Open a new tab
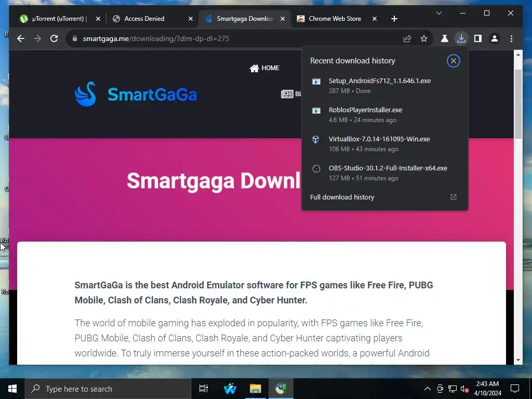This screenshot has width=532, height=399. click(x=394, y=19)
